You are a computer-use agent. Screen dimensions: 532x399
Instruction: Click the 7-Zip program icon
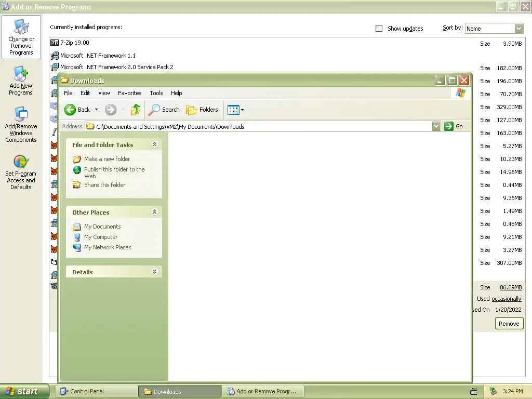pos(54,43)
